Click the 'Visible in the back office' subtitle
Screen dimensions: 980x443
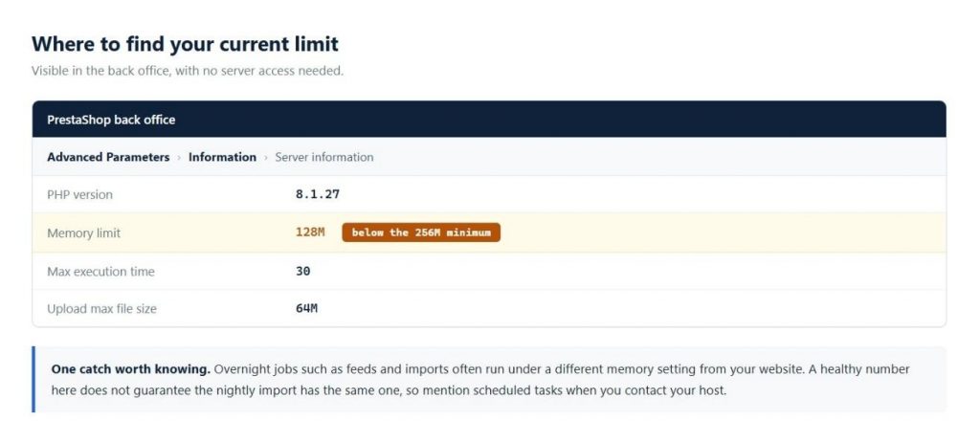pyautogui.click(x=188, y=71)
